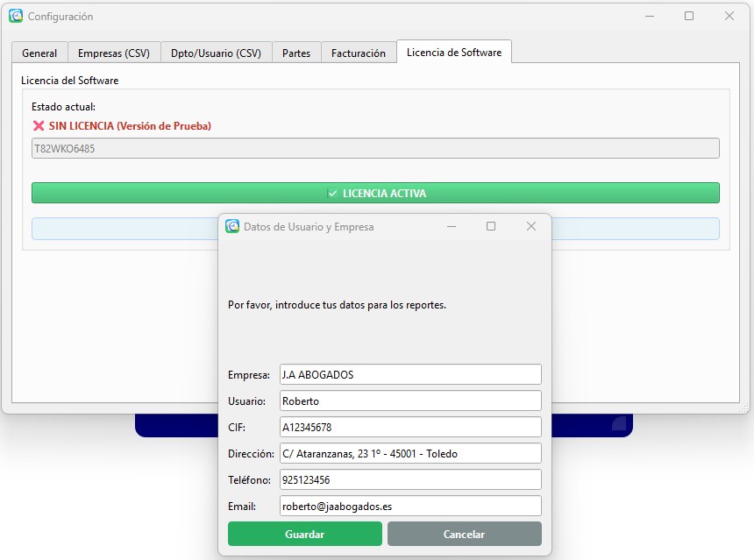Select the CIF input showing A12345678
Viewport: 754px width, 560px height.
[409, 426]
